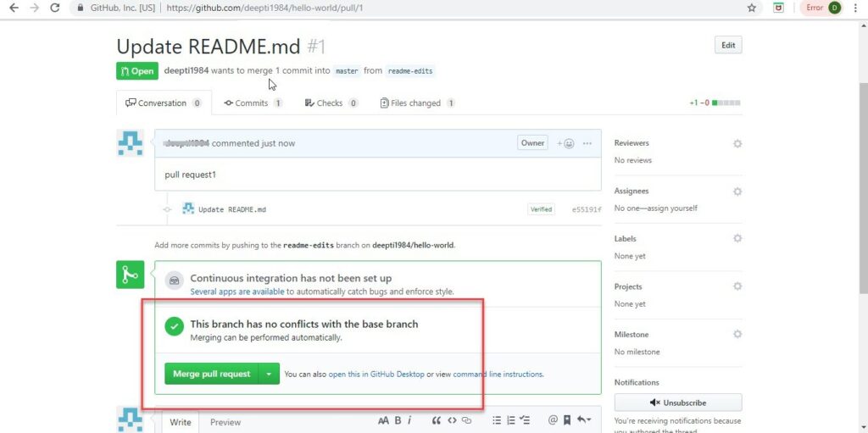Add a task list in the editor
This screenshot has width=868, height=433.
tap(525, 420)
